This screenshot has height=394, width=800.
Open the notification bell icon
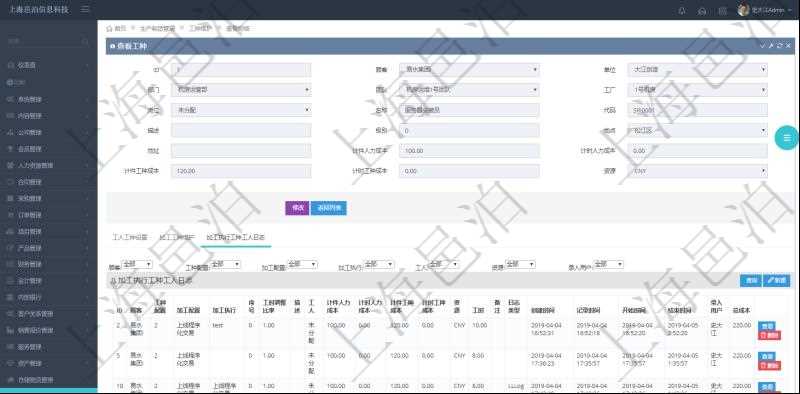pyautogui.click(x=682, y=11)
